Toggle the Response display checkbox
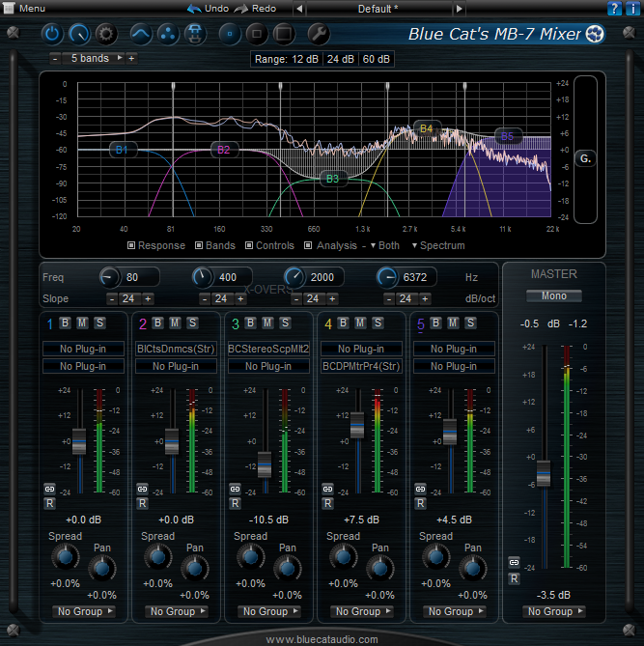Screen dimensions: 644x646 point(132,246)
